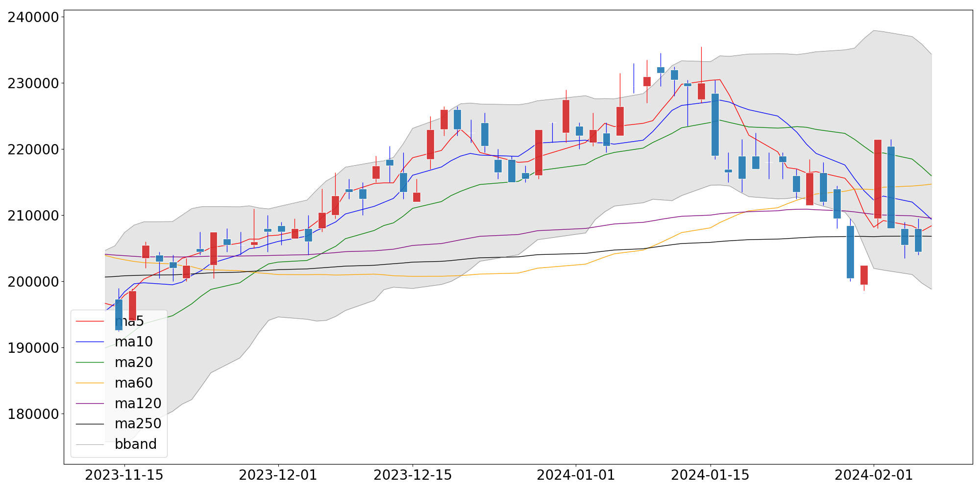The height and width of the screenshot is (490, 980).
Task: Click the 230000 y-axis label
Action: tap(33, 83)
